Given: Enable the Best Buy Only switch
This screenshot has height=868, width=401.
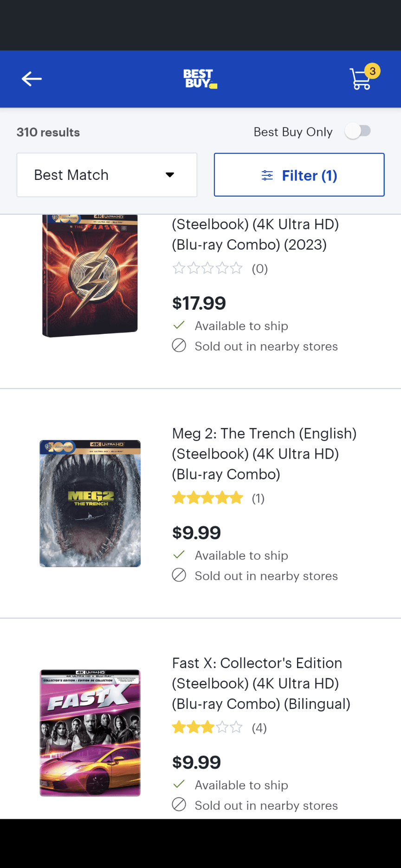Looking at the screenshot, I should coord(358,132).
